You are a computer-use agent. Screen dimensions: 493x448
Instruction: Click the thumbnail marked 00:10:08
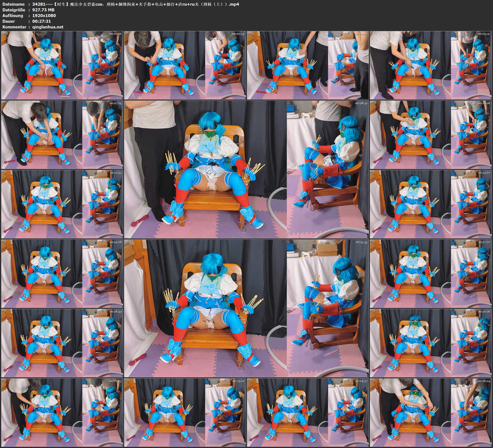pos(430,134)
